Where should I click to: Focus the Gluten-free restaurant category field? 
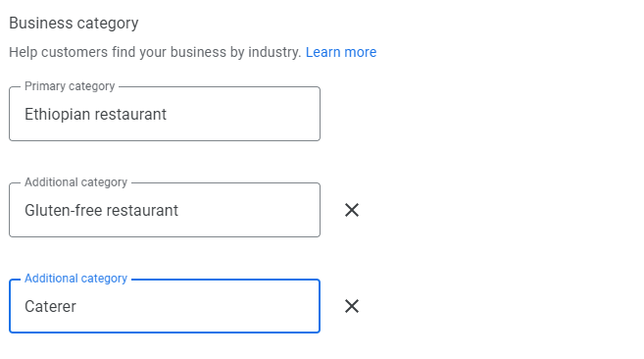[165, 210]
